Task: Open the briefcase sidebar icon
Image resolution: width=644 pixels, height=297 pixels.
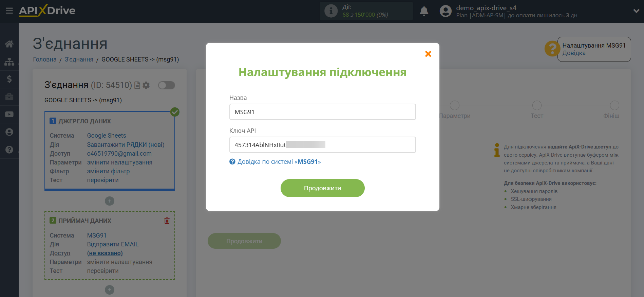Action: [x=9, y=97]
